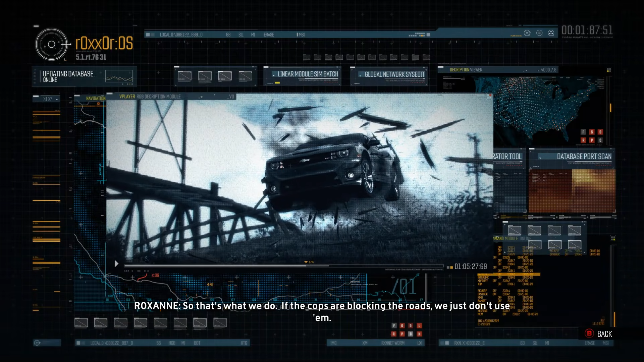Click the LXI label in the bottom bar

pyautogui.click(x=420, y=343)
